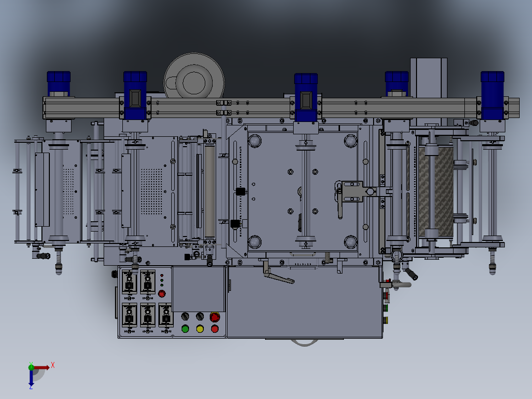Select the rightmost blue motor on the rail
Screen dimensions: 532x399
493,95
